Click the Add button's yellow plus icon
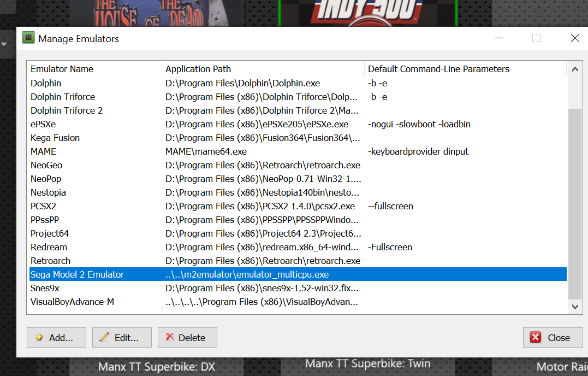 pos(39,337)
